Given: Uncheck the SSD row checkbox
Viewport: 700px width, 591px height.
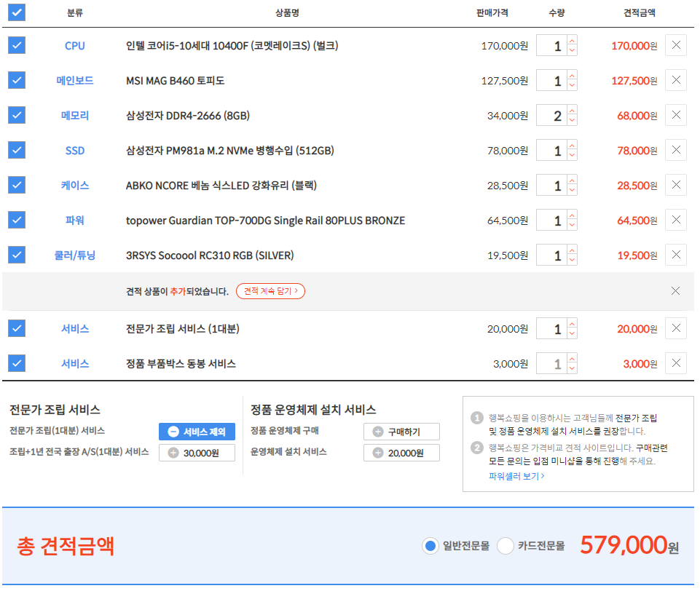Looking at the screenshot, I should (x=16, y=150).
